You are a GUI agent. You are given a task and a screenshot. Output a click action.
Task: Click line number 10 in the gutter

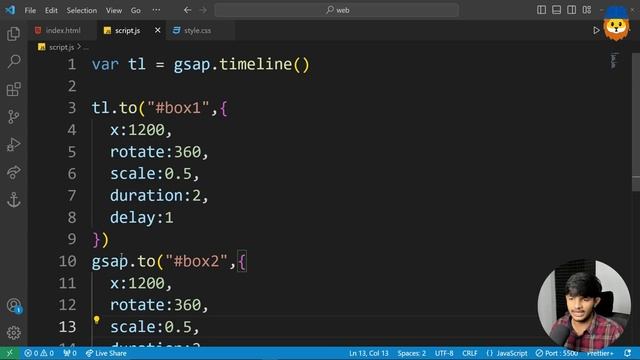(x=67, y=261)
